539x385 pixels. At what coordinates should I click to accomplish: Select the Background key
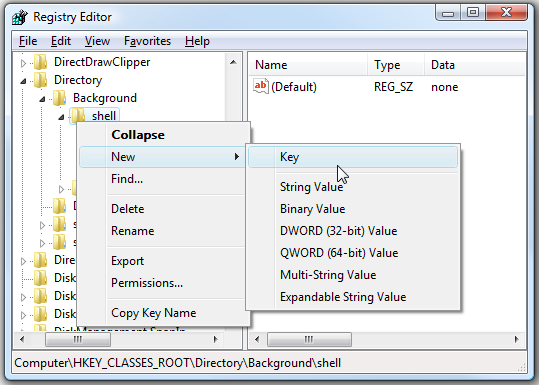105,98
